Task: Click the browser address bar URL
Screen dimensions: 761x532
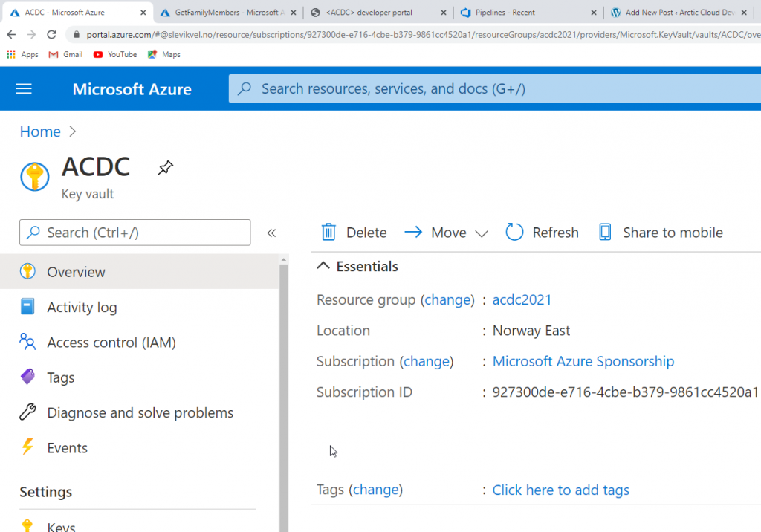Action: 422,35
